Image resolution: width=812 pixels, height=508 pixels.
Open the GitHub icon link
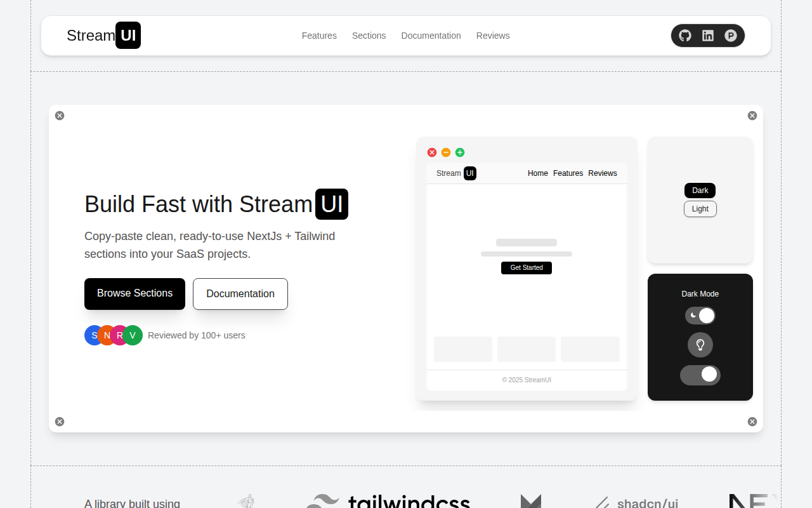coord(685,36)
